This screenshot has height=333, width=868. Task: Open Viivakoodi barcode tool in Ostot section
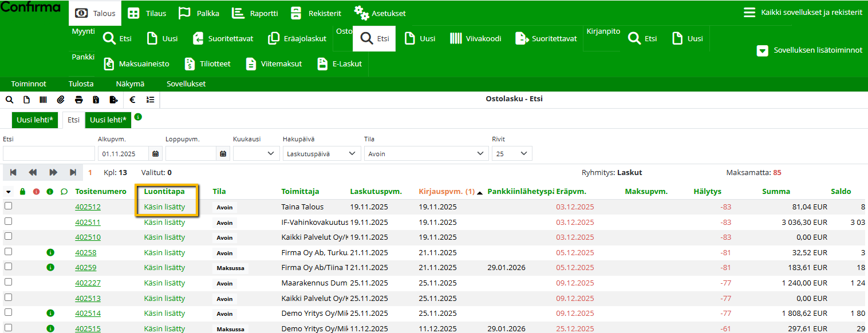tap(475, 39)
